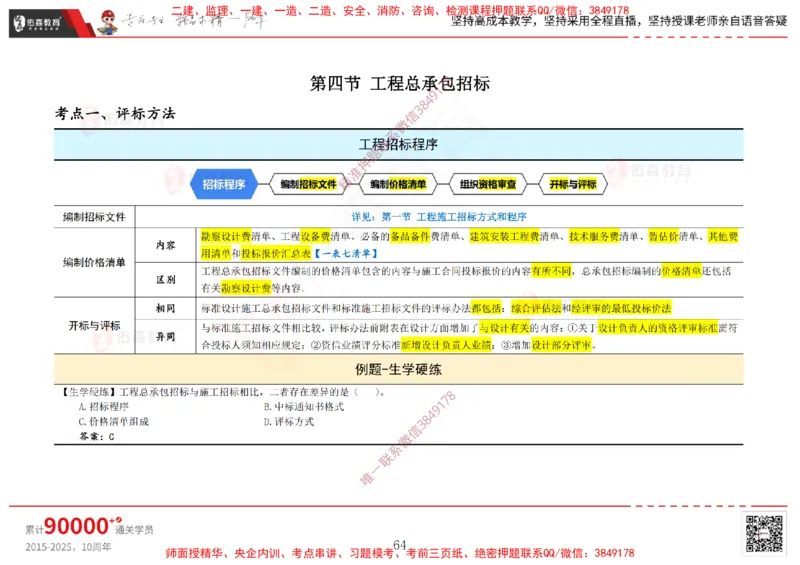Click highlighted text 经评审的最低投标价法

tap(621, 308)
